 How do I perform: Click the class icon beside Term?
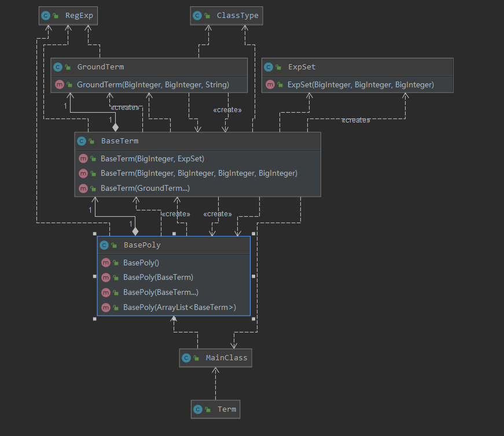coord(198,409)
